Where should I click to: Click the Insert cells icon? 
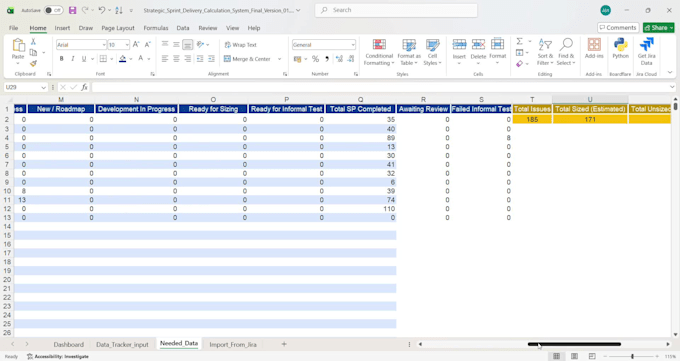pos(459,44)
